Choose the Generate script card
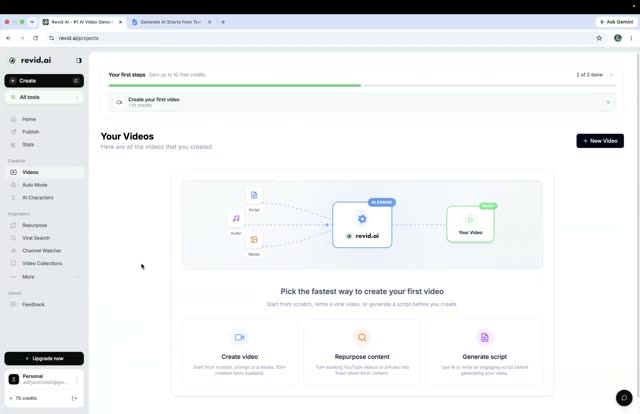640x414 pixels. pyautogui.click(x=484, y=352)
